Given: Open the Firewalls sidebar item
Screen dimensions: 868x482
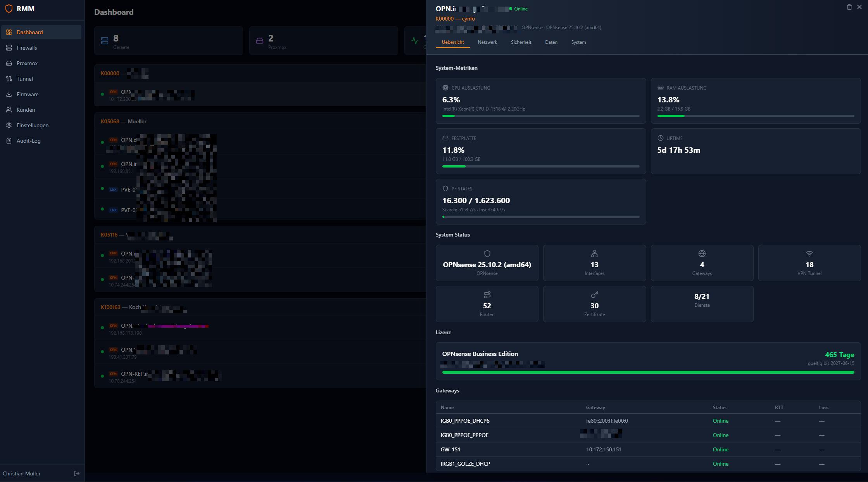Looking at the screenshot, I should 41,48.
